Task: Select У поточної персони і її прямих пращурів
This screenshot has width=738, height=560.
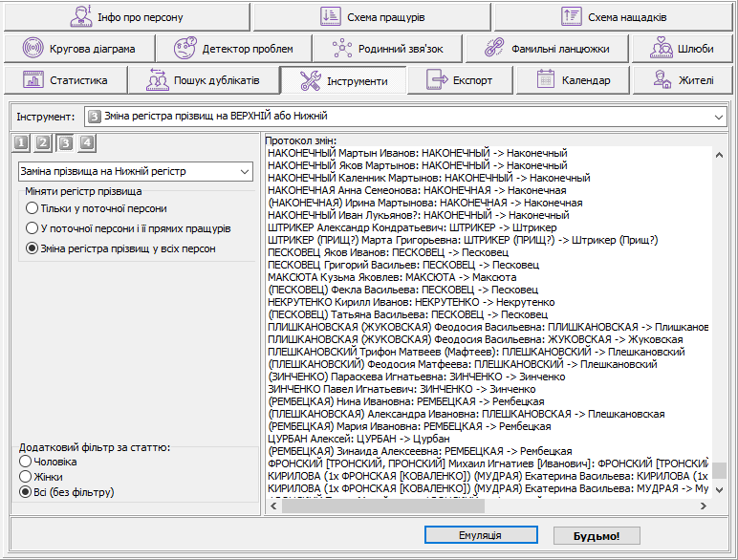Action: point(33,228)
